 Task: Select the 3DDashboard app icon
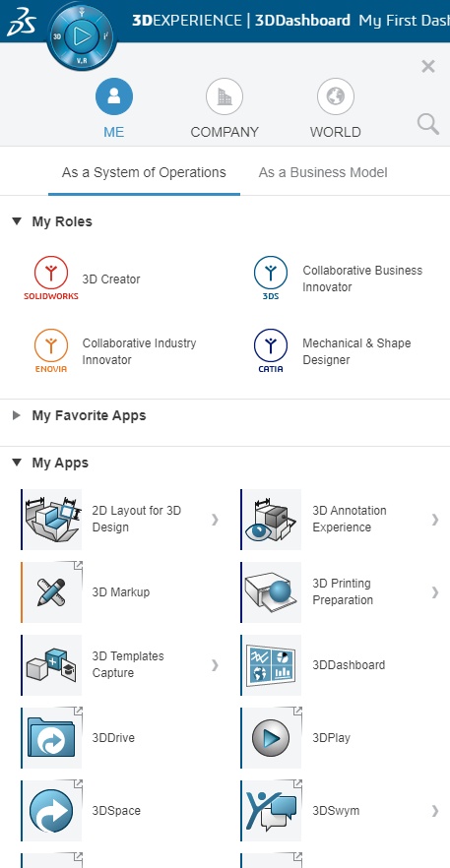click(x=271, y=665)
